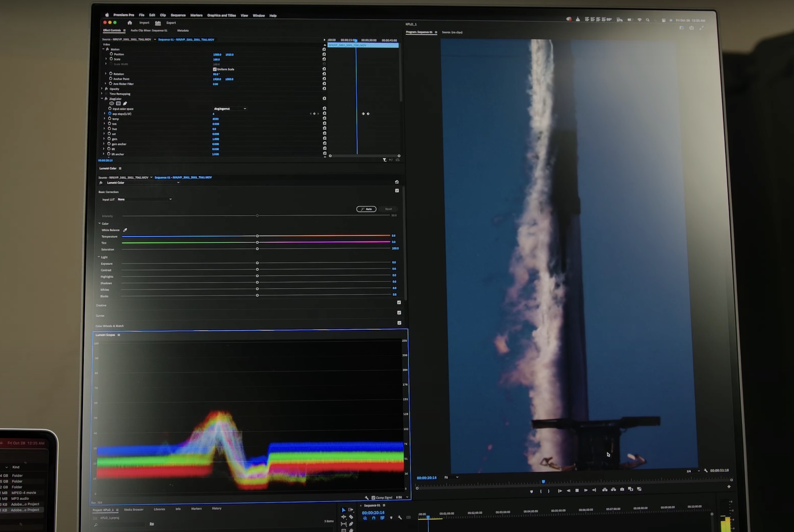Screen dimensions: 794x532
Task: Click the reset icon beside Rotation
Action: coord(324,74)
